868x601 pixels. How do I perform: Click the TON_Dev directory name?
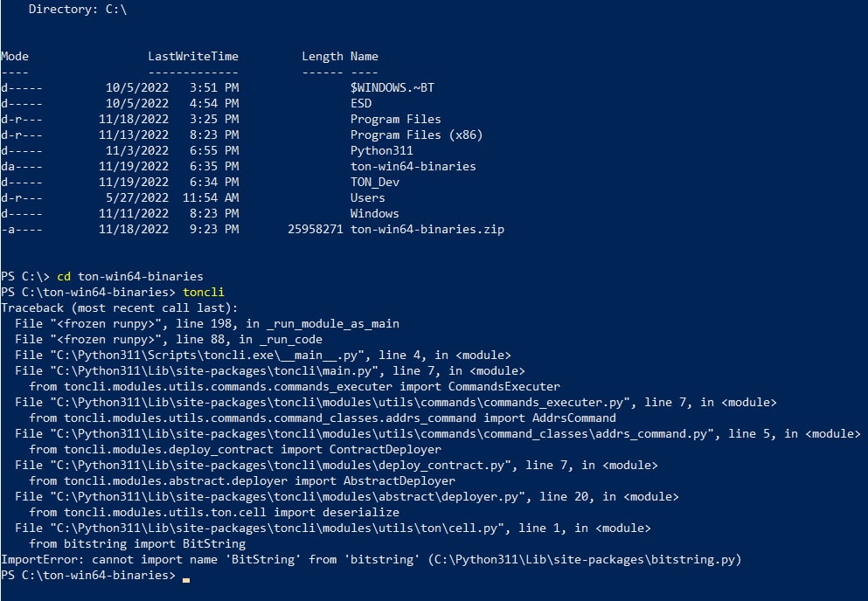(x=375, y=182)
